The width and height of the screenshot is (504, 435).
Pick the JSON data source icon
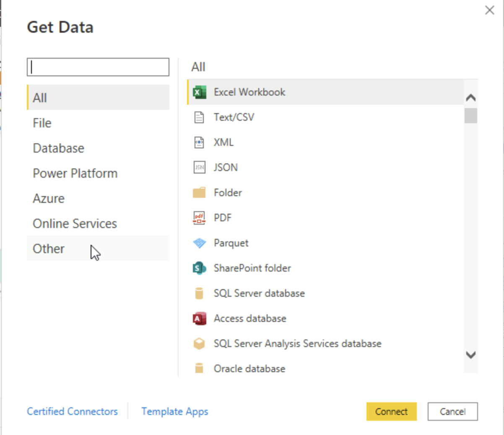point(199,168)
